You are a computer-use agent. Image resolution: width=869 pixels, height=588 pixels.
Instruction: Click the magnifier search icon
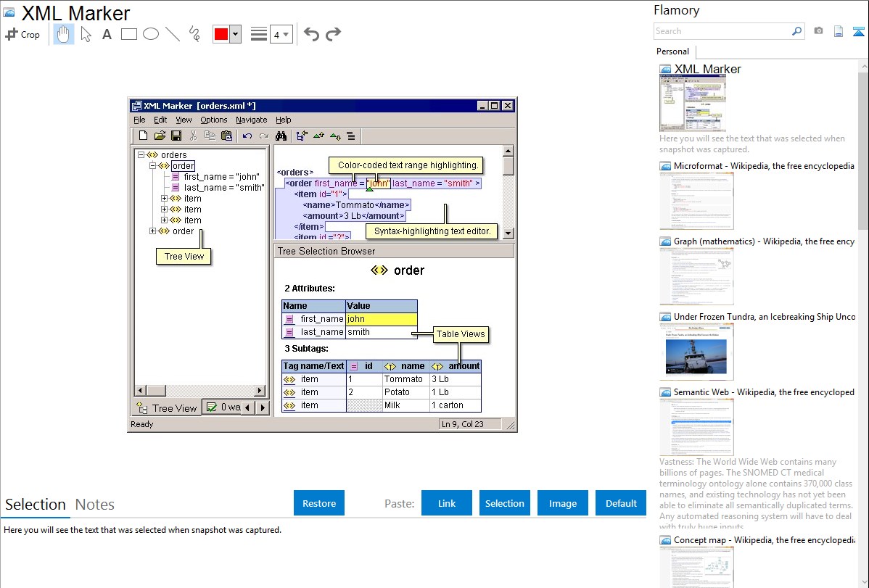797,31
